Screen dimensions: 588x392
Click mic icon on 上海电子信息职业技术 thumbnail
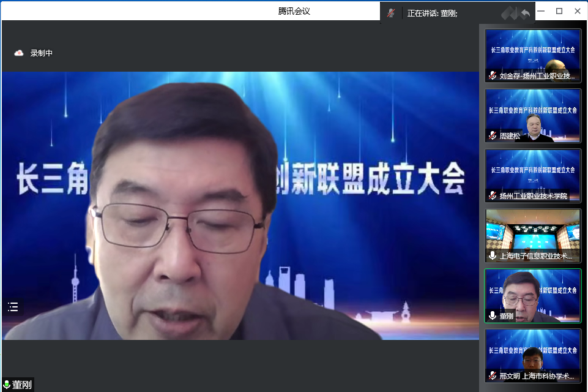point(493,256)
